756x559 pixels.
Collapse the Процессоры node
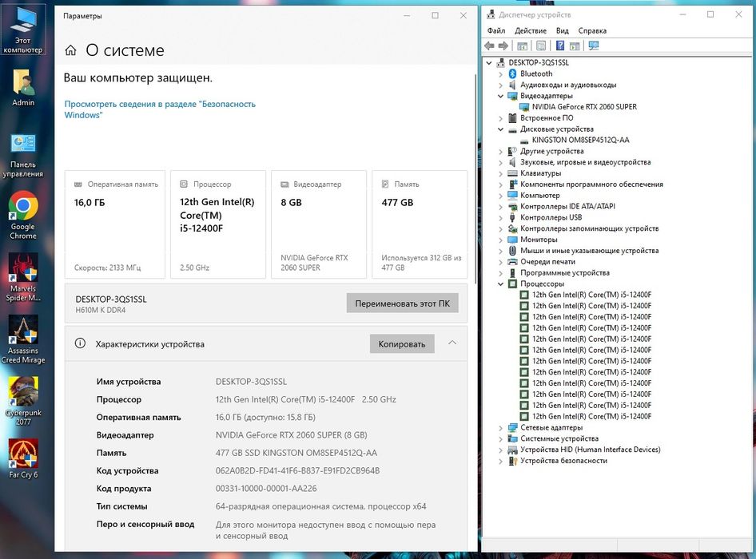(x=500, y=283)
